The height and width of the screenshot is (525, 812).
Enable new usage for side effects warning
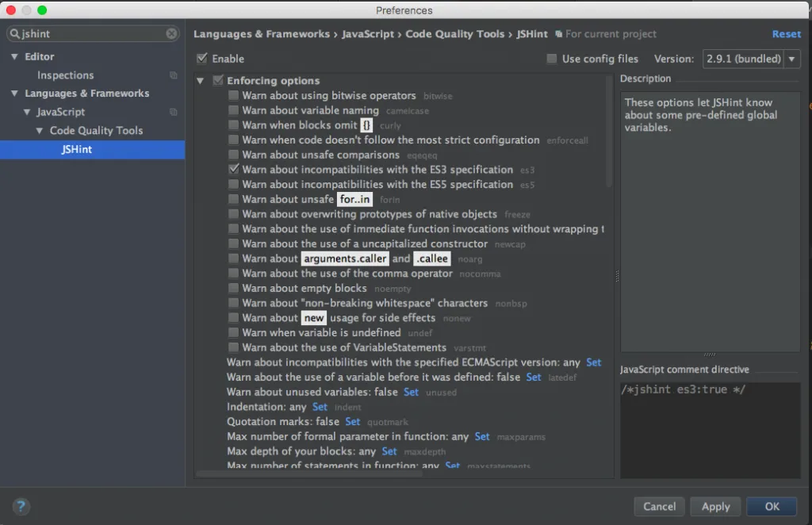[x=234, y=317]
